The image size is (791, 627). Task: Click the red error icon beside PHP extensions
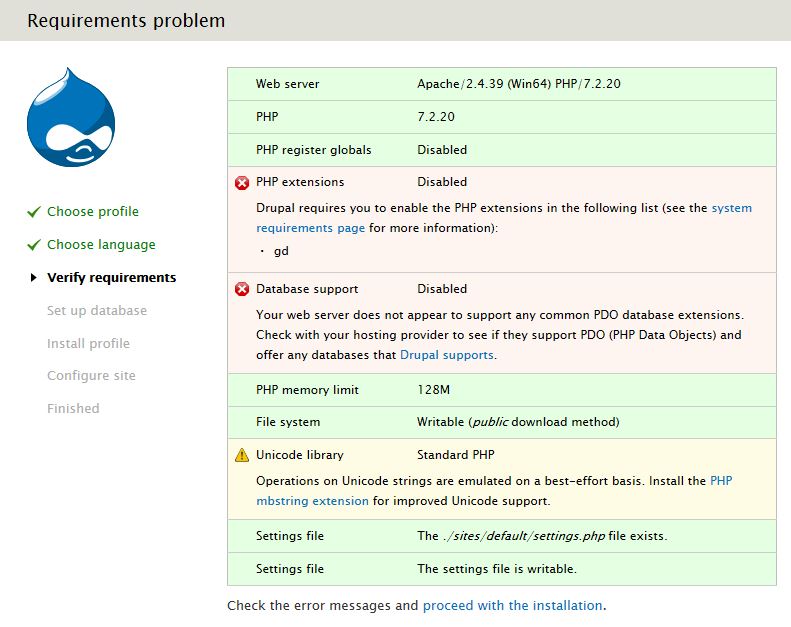click(x=241, y=183)
